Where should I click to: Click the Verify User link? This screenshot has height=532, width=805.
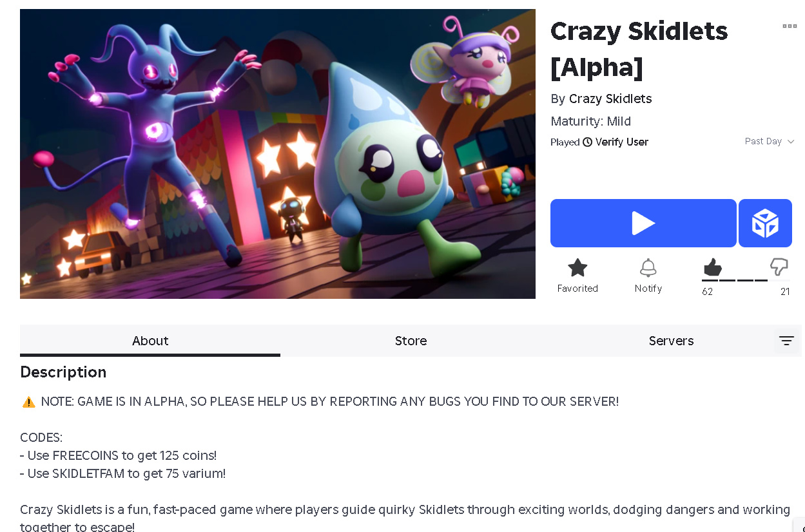pos(622,142)
